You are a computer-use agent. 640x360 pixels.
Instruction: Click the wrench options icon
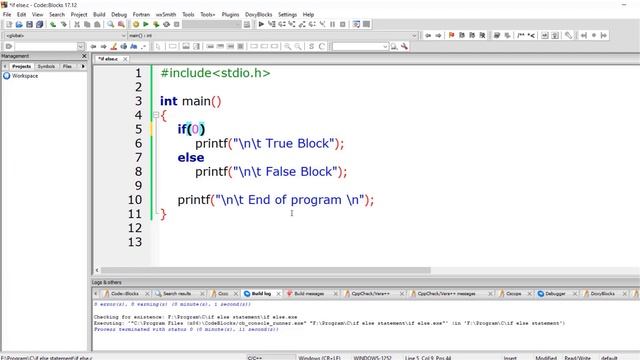click(x=404, y=47)
